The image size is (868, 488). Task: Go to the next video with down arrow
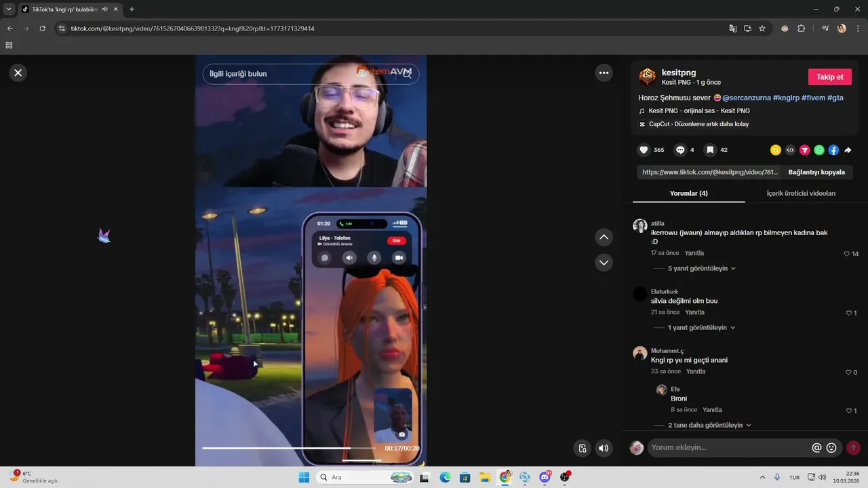click(x=604, y=262)
